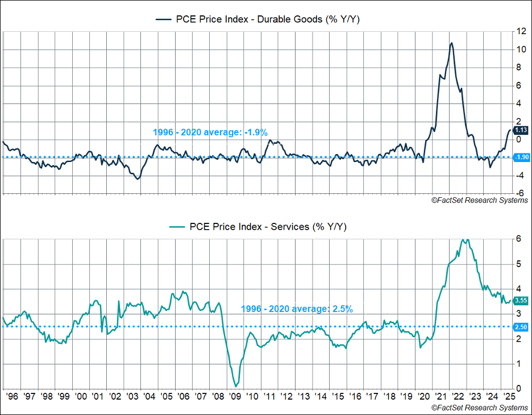Click the Services line trough in 2009
The height and width of the screenshot is (415, 532).
pos(235,386)
